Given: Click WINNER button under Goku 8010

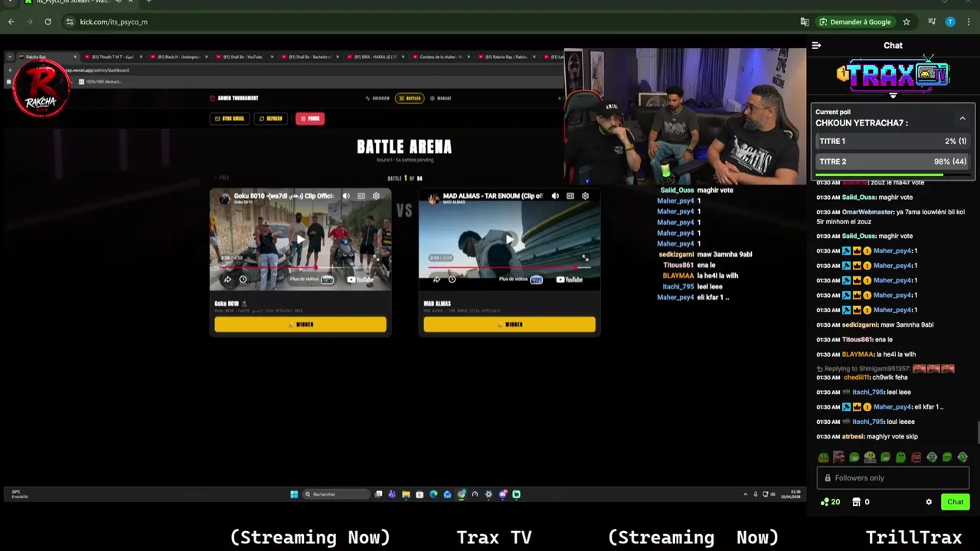Looking at the screenshot, I should click(300, 324).
